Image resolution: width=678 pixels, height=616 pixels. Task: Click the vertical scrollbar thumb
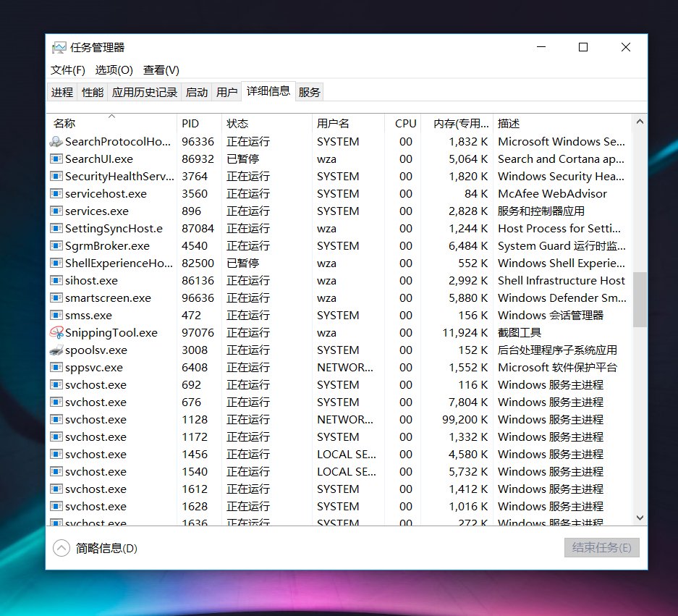(x=640, y=300)
